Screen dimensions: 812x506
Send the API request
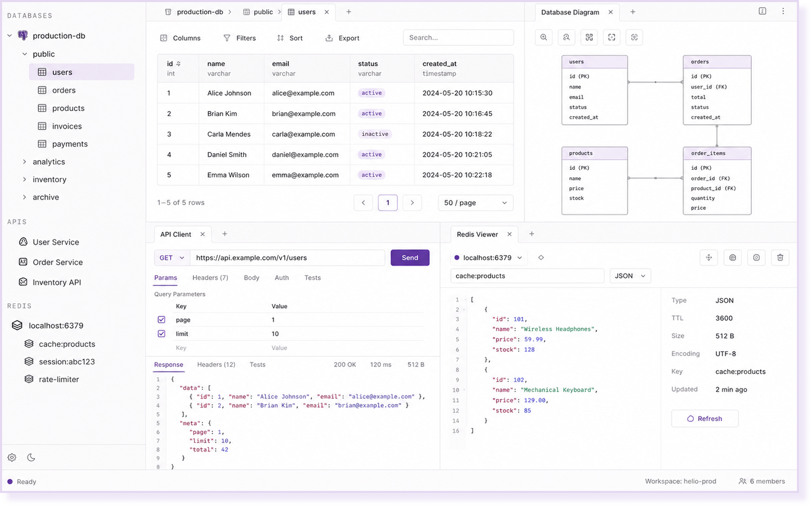[410, 258]
